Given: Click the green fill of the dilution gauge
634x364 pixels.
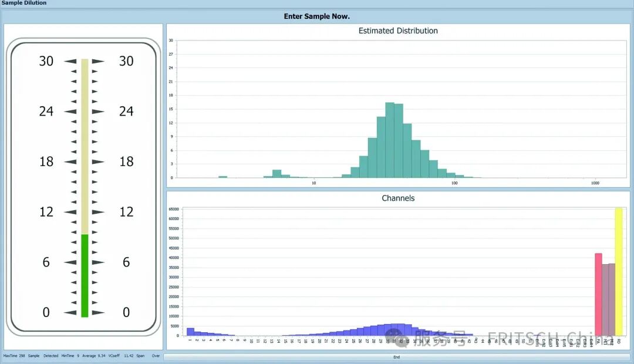Looking at the screenshot, I should point(85,275).
